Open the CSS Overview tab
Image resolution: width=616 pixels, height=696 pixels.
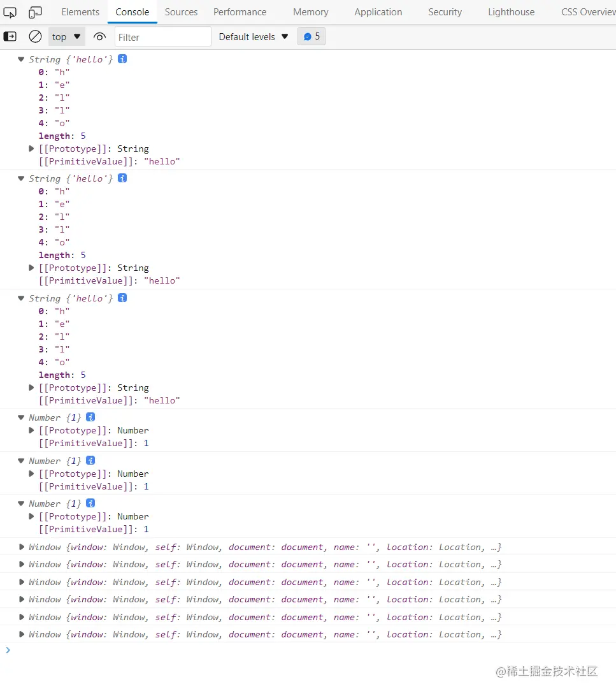pos(588,12)
